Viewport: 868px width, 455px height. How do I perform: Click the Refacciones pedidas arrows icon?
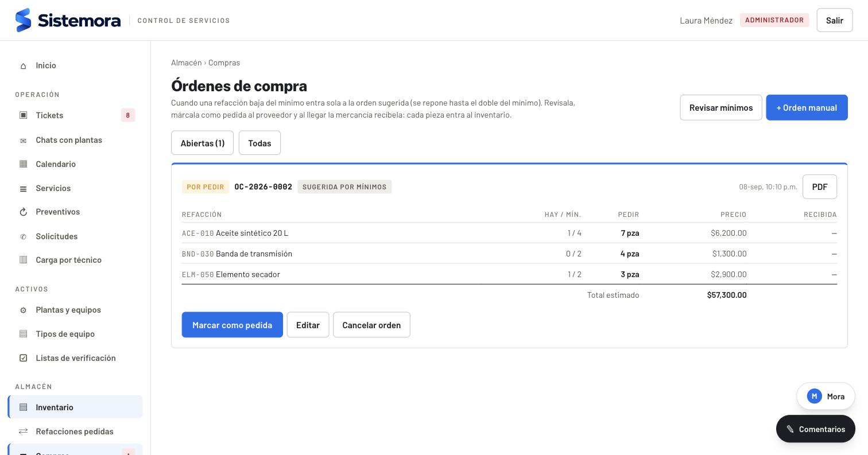coord(24,431)
